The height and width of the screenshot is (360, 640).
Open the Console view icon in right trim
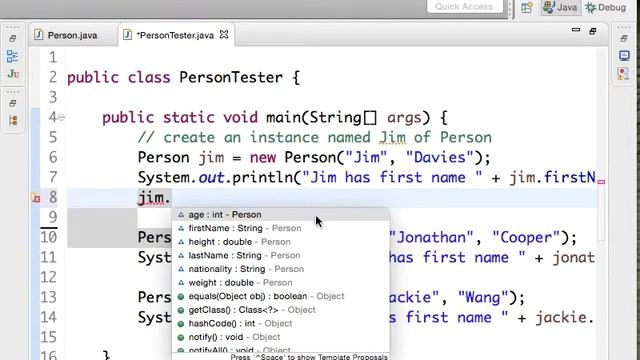click(624, 56)
